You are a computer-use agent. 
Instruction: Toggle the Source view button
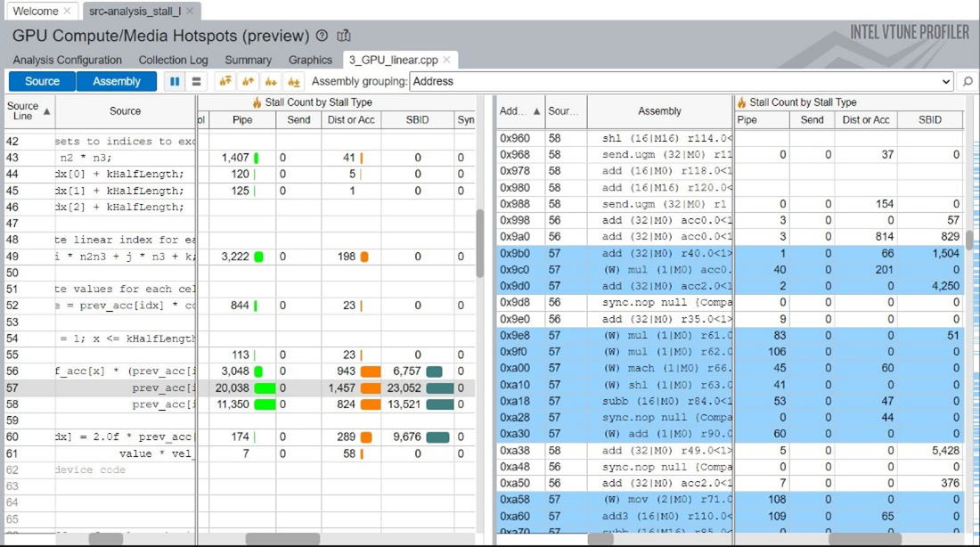(x=42, y=81)
